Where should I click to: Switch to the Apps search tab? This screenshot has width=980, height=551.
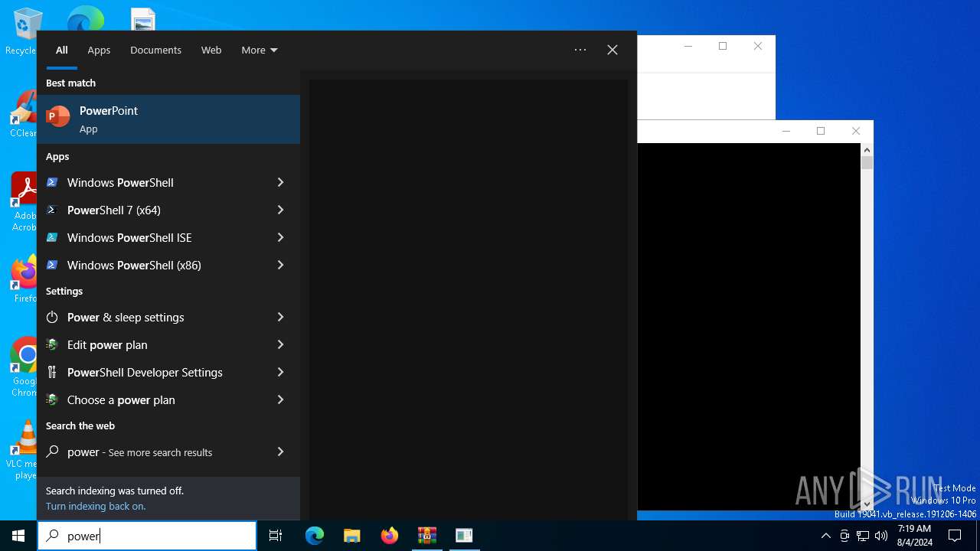coord(99,50)
